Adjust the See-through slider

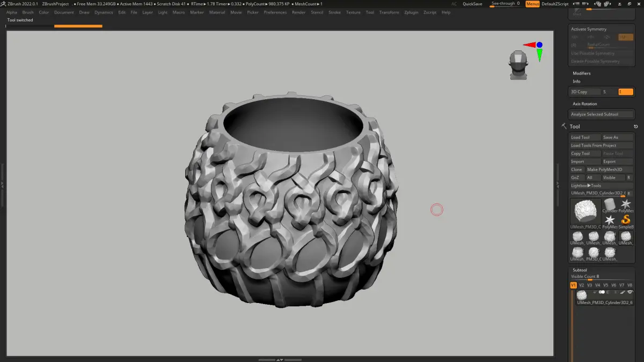tap(506, 4)
